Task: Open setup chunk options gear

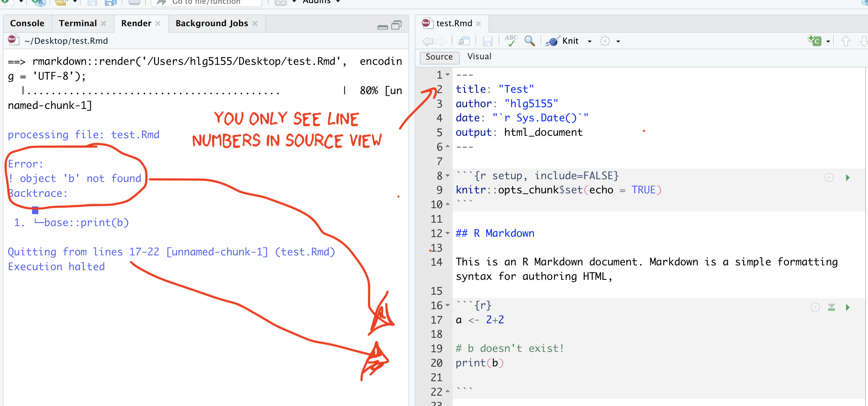Action: 829,178
